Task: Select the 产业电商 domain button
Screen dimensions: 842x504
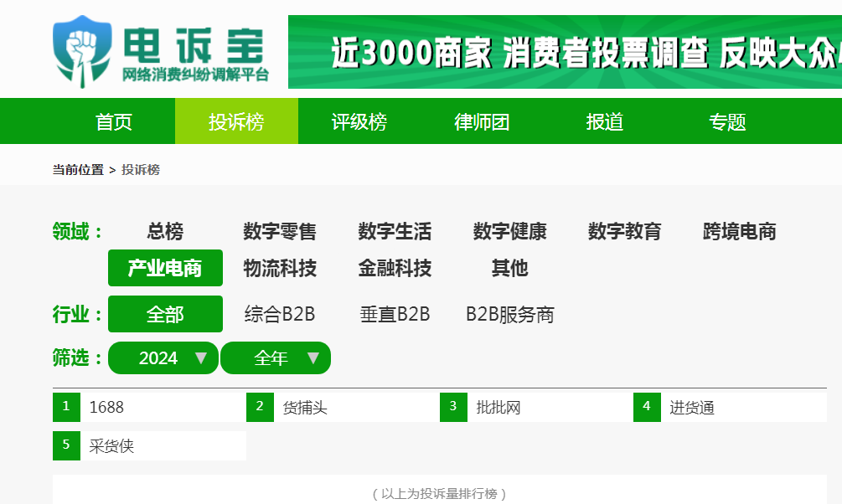Action: (165, 268)
